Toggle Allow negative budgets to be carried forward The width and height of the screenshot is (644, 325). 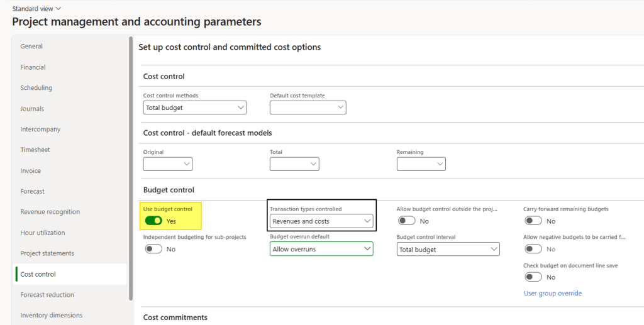coord(533,249)
